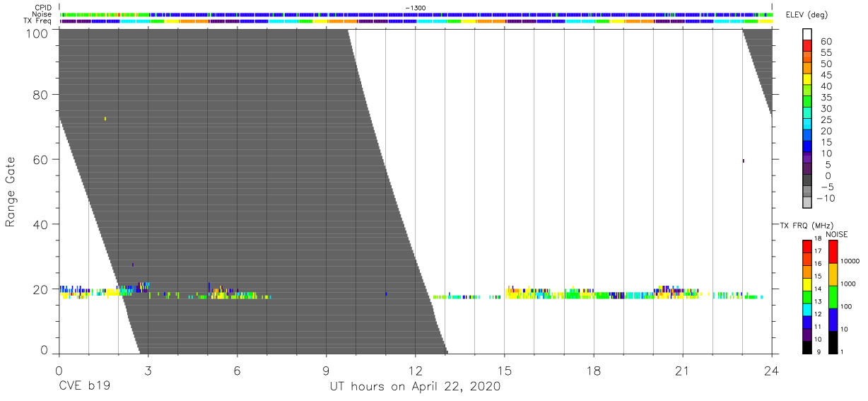Screen dimensions: 868x401
Task: Click the green 100–1000 segment of NOISE colorbar
Action: click(833, 296)
